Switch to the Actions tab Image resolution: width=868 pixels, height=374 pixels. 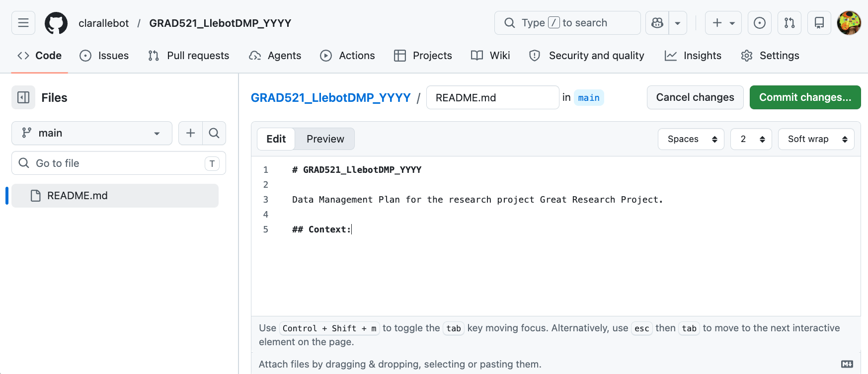(347, 56)
